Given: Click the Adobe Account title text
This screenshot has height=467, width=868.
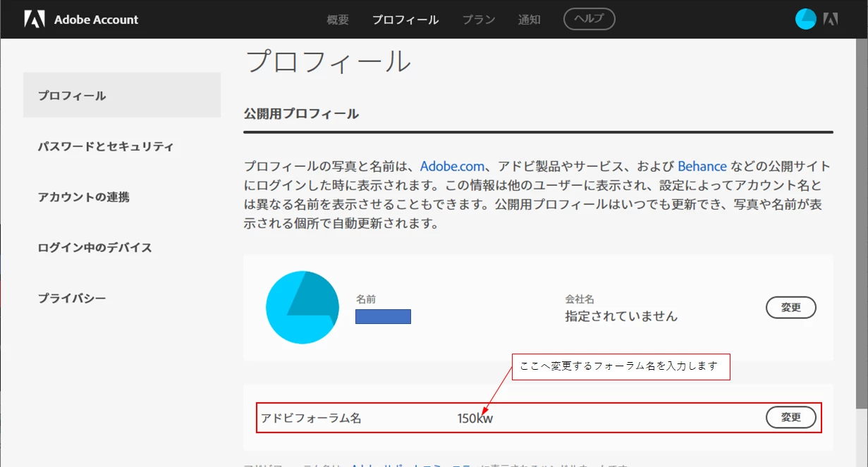Looking at the screenshot, I should tap(97, 20).
